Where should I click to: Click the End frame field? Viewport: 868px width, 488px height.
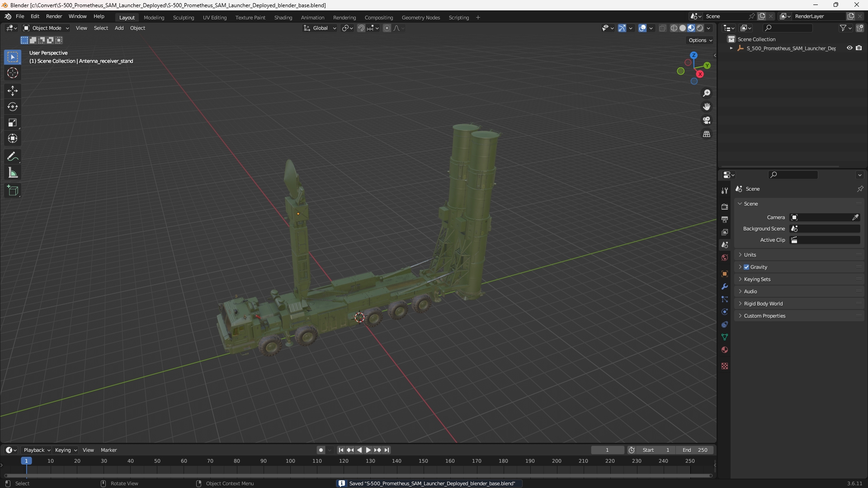(x=695, y=450)
